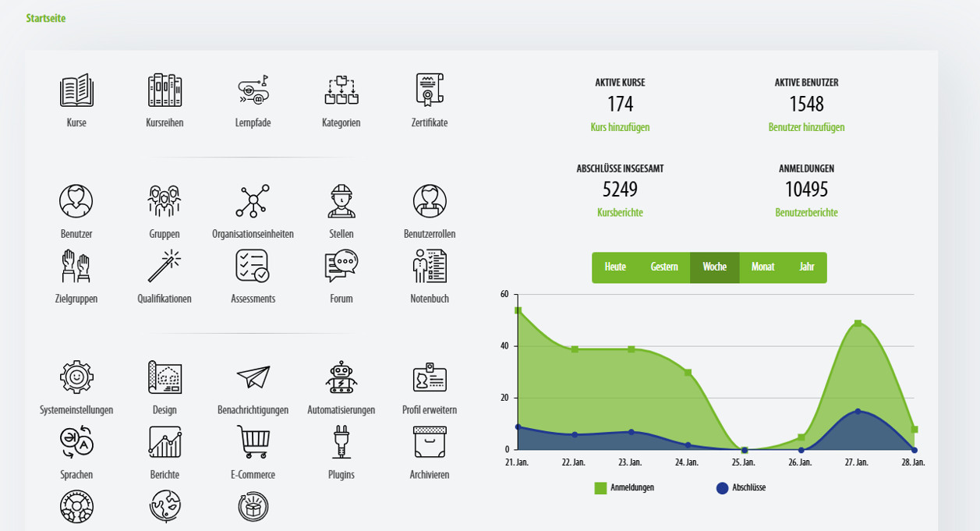The image size is (980, 531).
Task: Switch chart to Heute tab
Action: tap(615, 267)
